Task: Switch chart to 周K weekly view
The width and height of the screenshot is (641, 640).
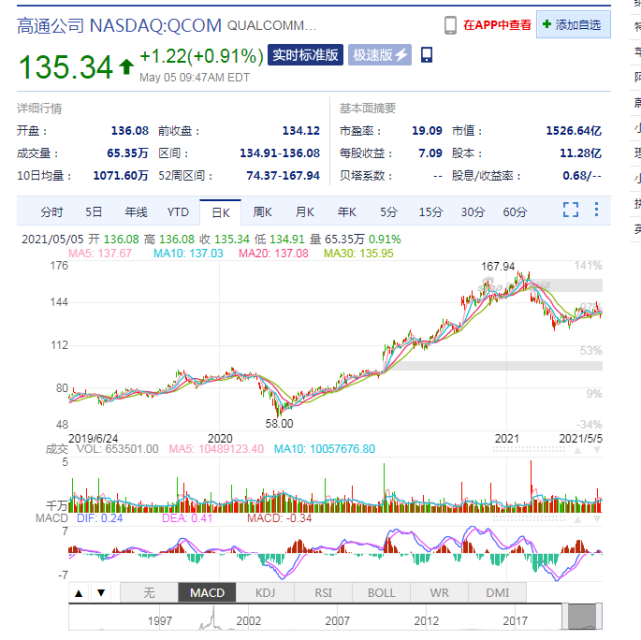Action: pyautogui.click(x=262, y=212)
